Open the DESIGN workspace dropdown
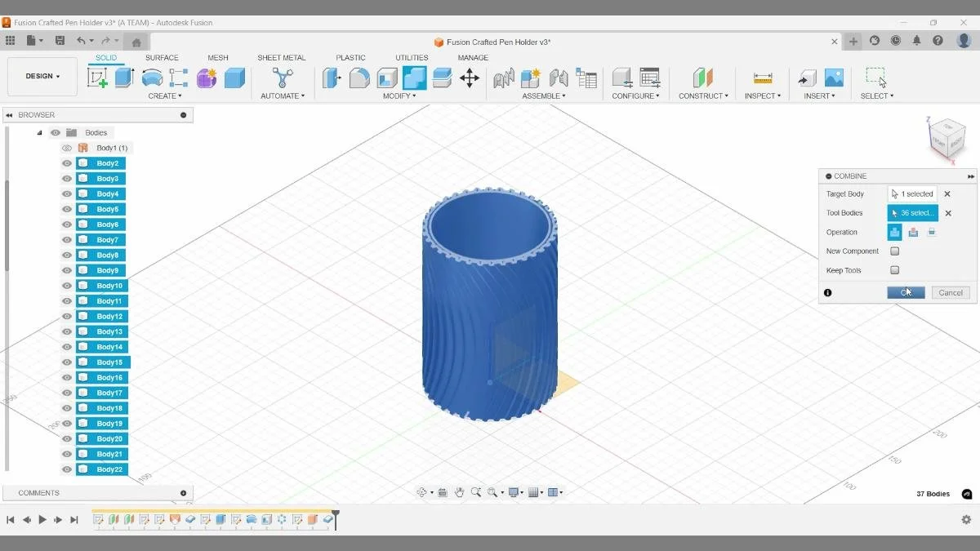The width and height of the screenshot is (980, 551). pyautogui.click(x=42, y=76)
